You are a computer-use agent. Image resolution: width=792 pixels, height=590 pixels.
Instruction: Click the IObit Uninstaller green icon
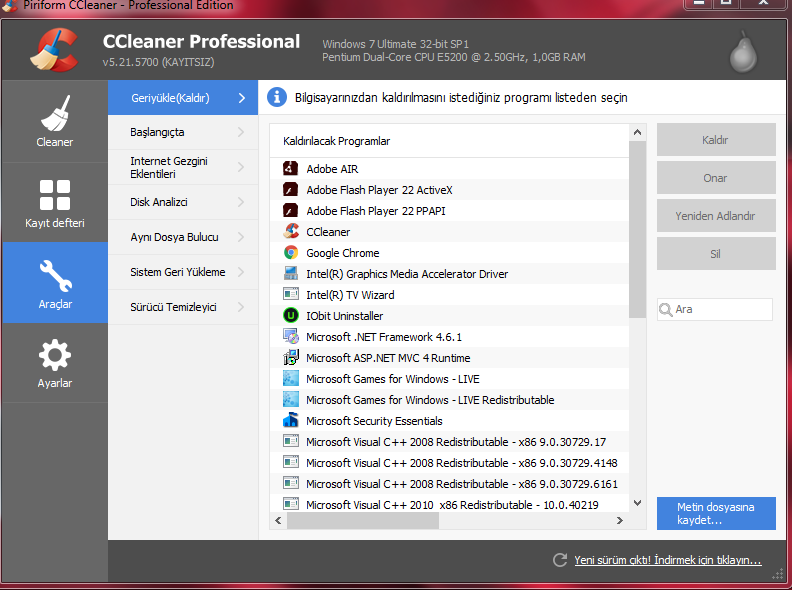pos(290,315)
